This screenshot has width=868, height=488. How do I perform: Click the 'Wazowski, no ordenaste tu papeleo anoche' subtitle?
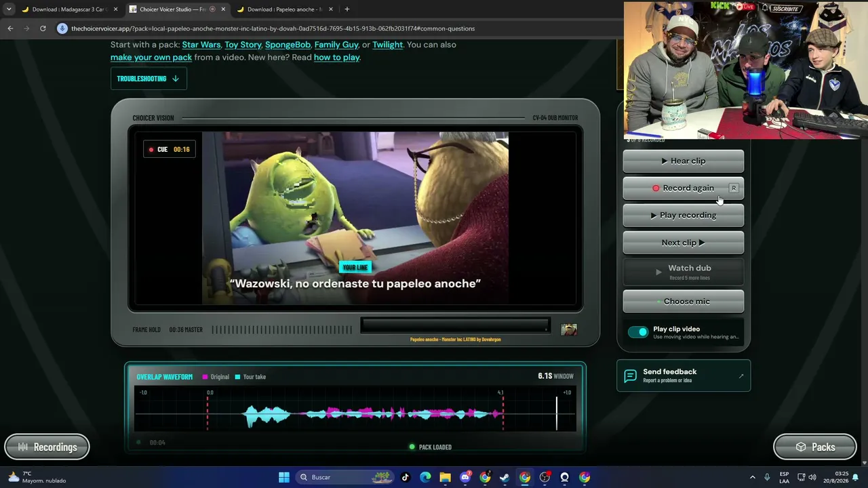[x=355, y=284]
